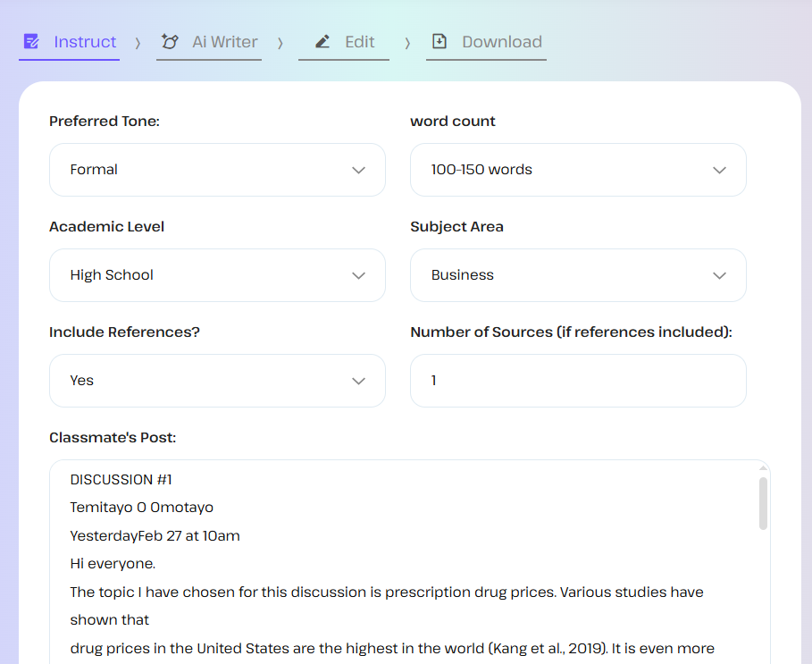
Task: Click the scroll up arrow in Classmate's Post box
Action: click(x=763, y=467)
